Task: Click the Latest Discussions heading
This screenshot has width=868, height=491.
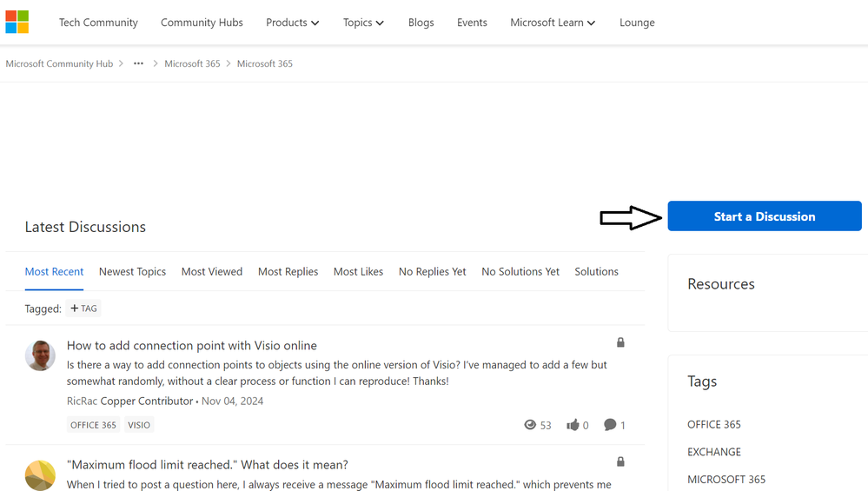Action: [85, 227]
